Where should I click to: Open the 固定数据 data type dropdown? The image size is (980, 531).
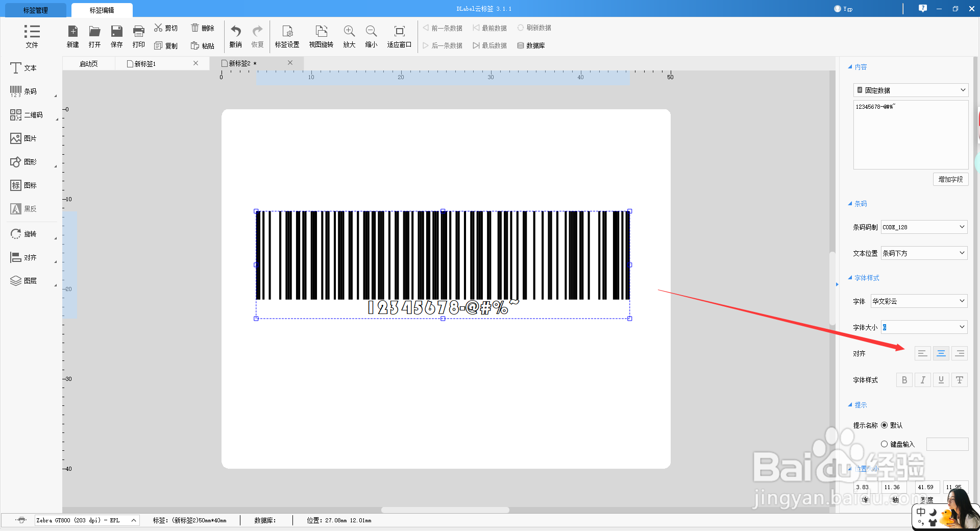point(911,90)
